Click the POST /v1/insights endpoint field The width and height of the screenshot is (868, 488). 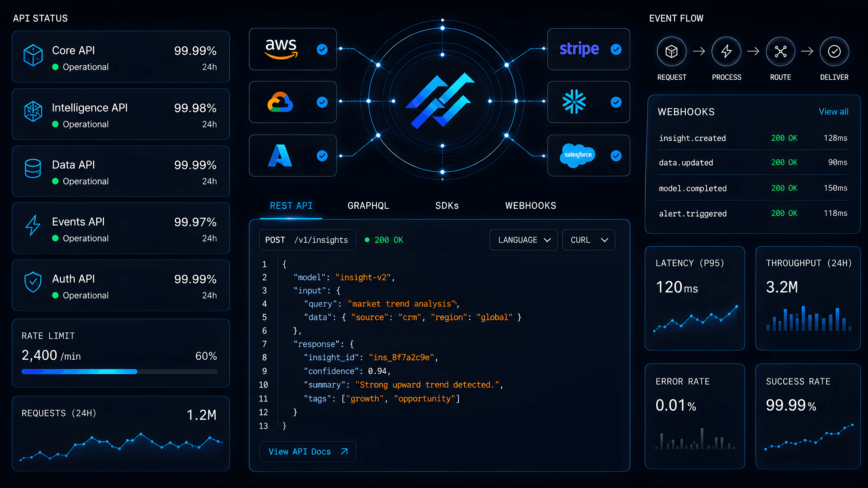308,240
